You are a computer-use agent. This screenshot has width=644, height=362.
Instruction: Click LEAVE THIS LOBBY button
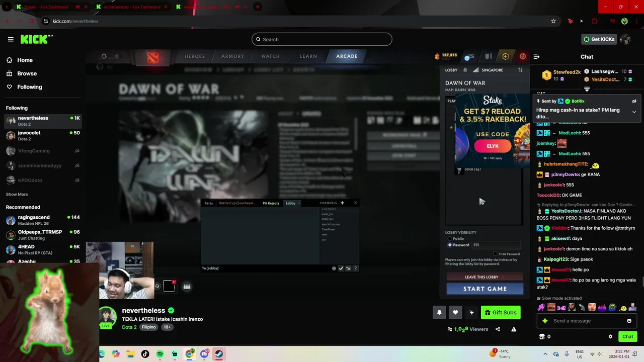(x=485, y=277)
